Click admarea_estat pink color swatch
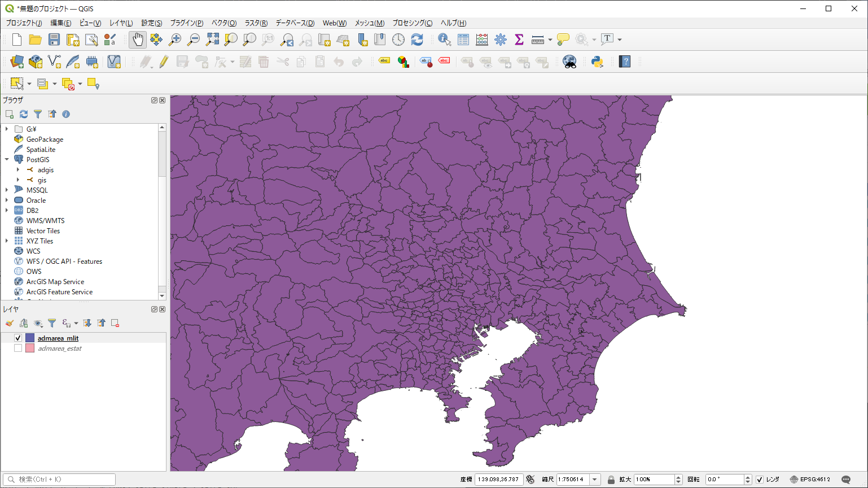The width and height of the screenshot is (868, 488). click(30, 348)
